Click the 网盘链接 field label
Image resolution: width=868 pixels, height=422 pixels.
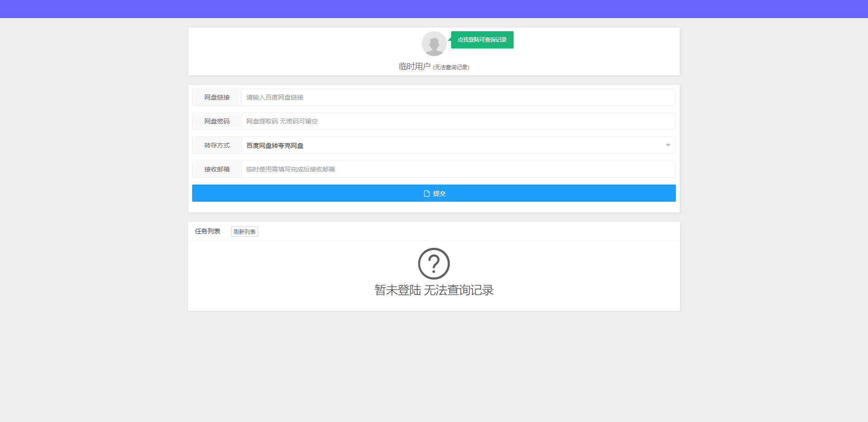217,97
